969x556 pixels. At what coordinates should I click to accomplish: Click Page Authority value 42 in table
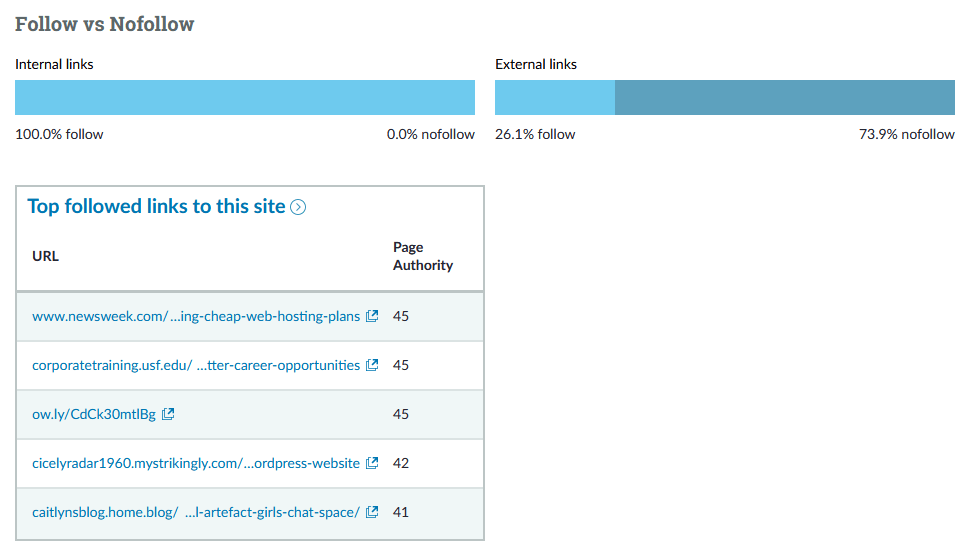[401, 463]
